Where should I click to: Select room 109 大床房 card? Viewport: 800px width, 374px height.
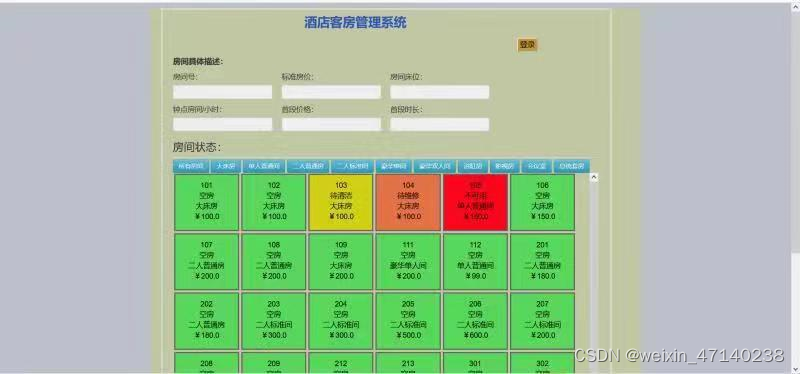341,261
